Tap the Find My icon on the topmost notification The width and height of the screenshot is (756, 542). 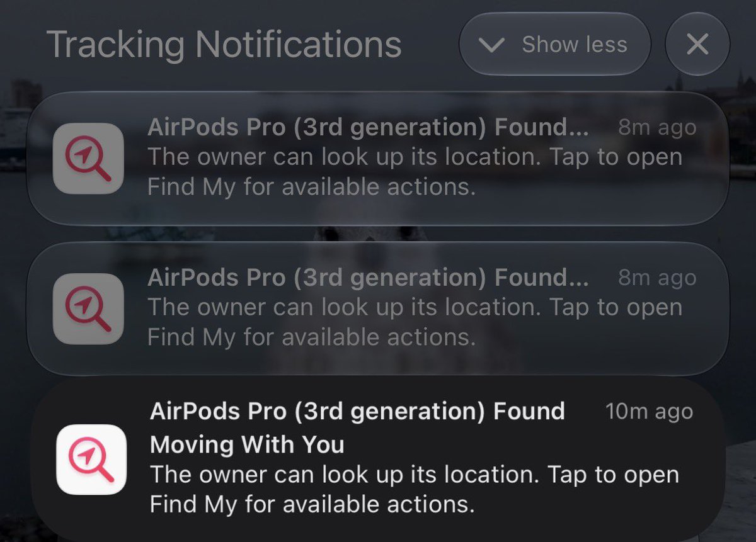88,158
